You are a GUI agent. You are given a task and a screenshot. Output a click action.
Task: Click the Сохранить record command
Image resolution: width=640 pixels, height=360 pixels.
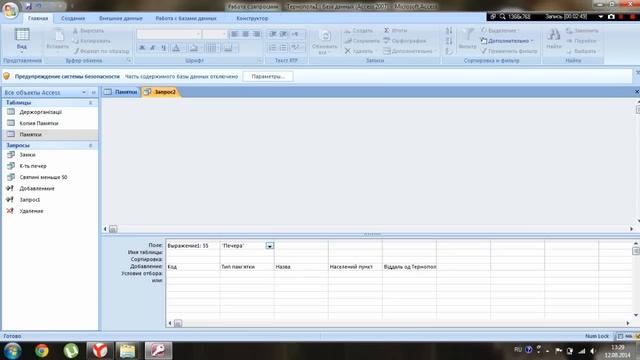362,41
